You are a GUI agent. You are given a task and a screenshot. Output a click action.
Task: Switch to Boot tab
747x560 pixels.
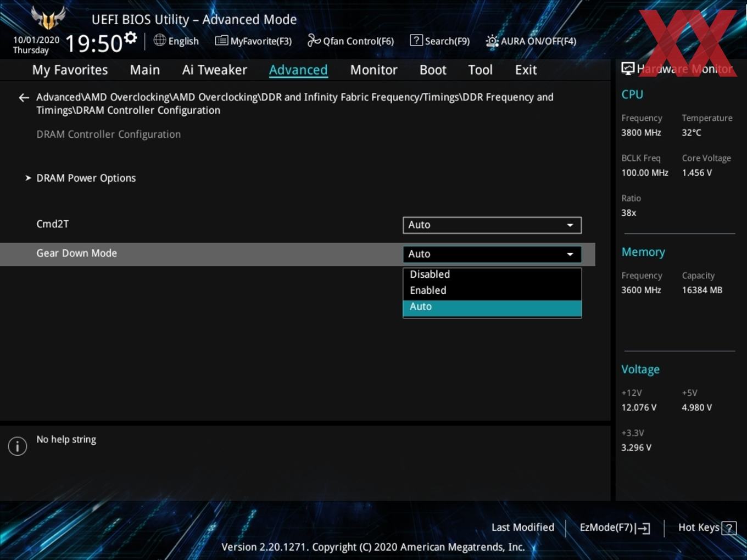point(433,70)
